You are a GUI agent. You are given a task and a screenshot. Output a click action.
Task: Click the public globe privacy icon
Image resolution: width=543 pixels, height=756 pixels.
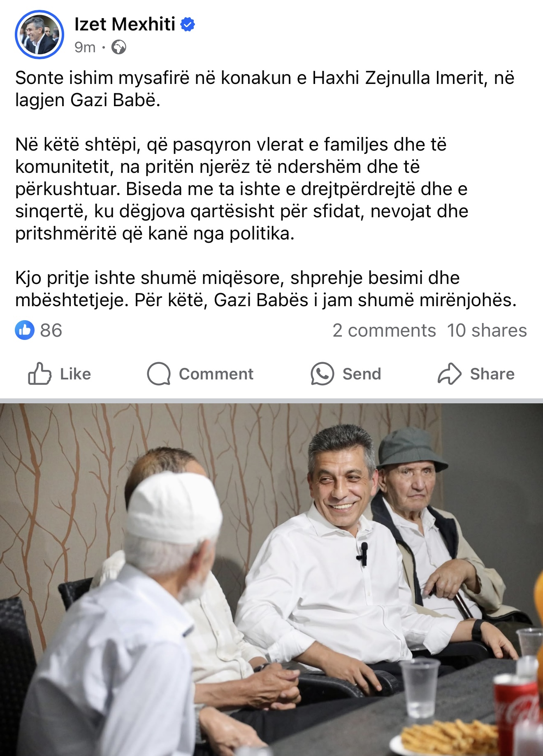coord(119,47)
